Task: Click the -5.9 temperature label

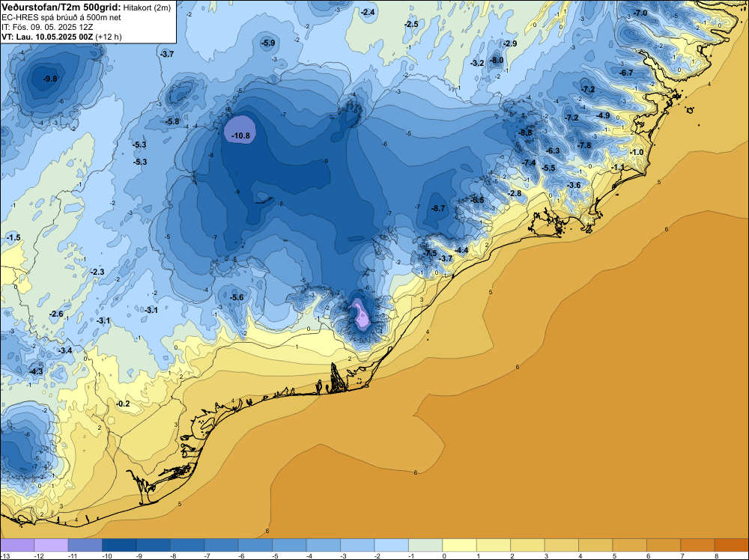Action: [268, 43]
